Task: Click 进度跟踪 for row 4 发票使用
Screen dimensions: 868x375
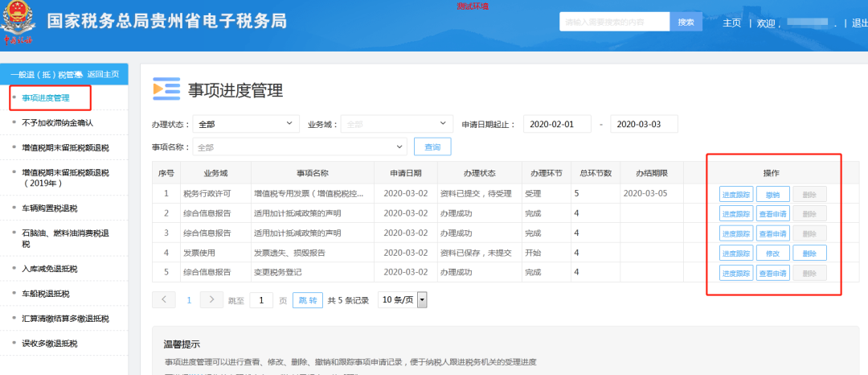Action: click(736, 253)
